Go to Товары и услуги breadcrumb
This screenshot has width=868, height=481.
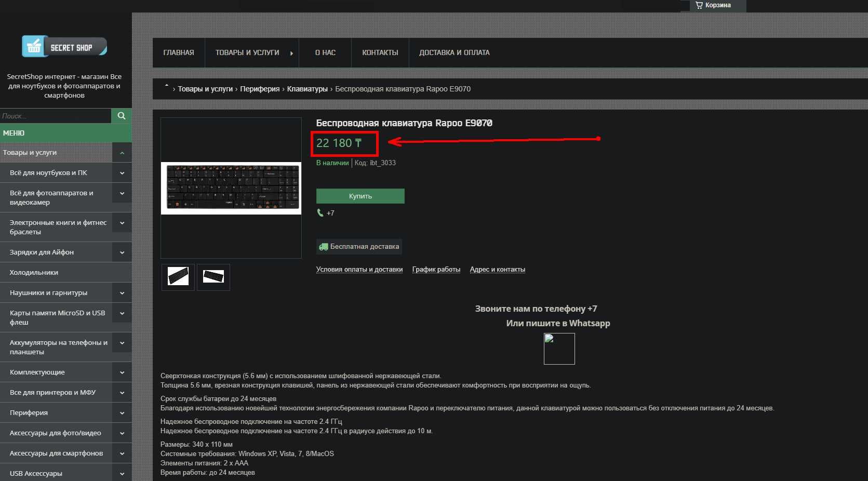(205, 89)
